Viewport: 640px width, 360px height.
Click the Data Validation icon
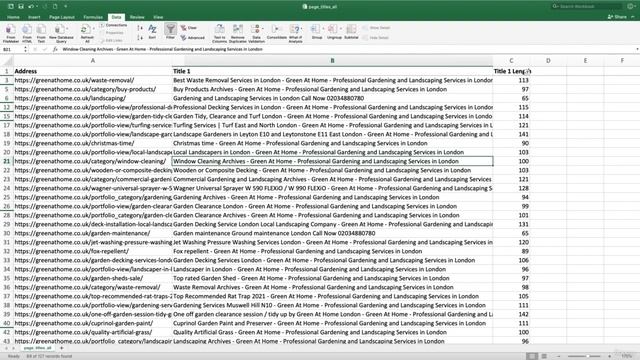(x=256, y=29)
